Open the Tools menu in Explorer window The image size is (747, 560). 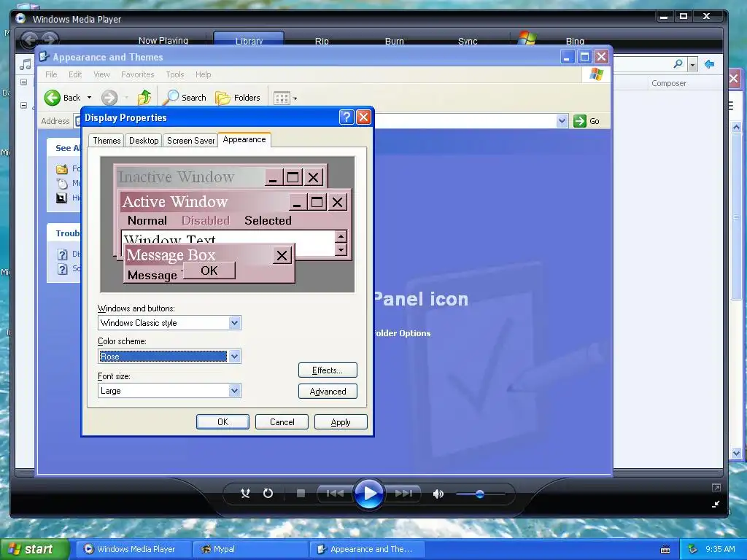tap(174, 74)
